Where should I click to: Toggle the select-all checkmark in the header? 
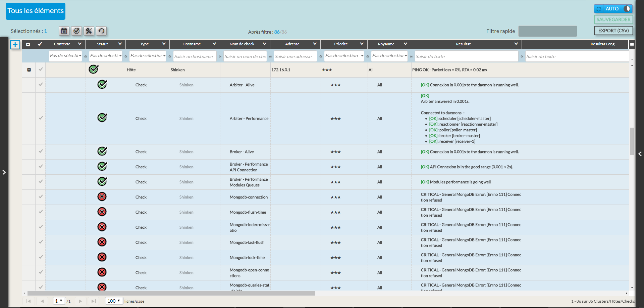click(40, 44)
